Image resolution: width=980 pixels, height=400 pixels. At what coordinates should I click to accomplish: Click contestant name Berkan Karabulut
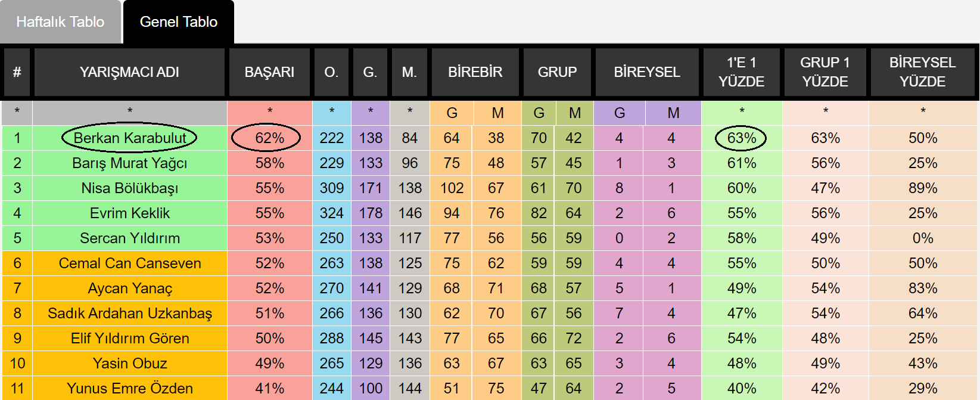tap(130, 138)
